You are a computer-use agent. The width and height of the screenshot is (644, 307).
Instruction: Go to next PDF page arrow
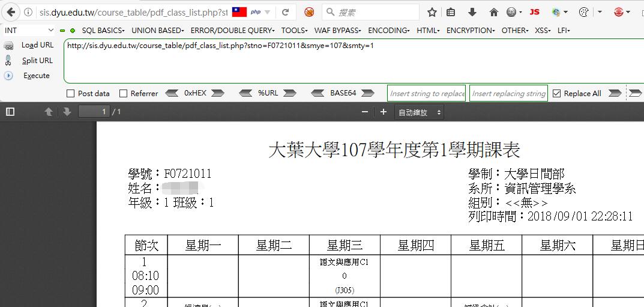67,112
